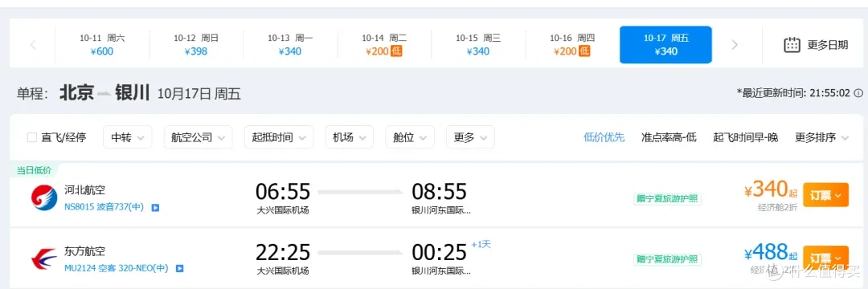Toggle the 直飞/经停 checkbox
The width and height of the screenshot is (868, 289).
[x=32, y=137]
